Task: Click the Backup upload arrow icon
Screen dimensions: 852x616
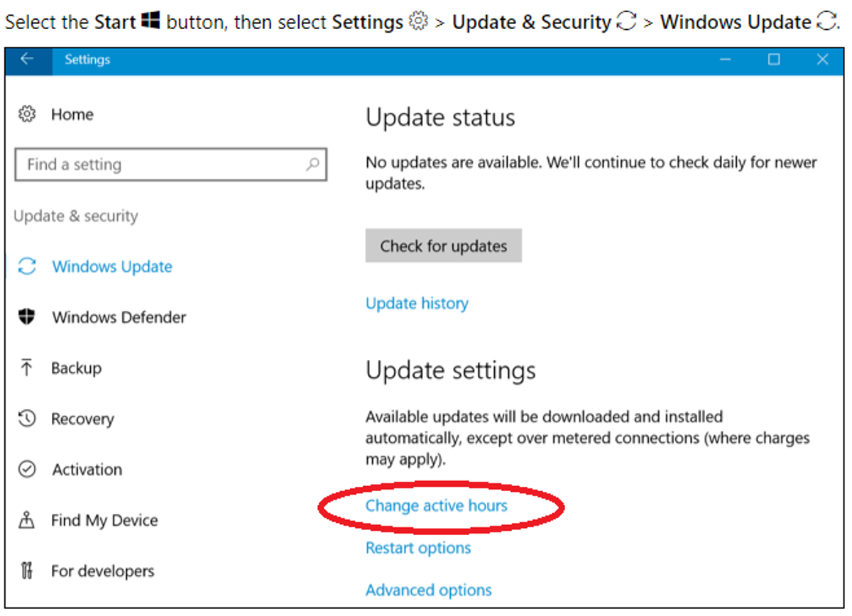Action: click(x=27, y=368)
